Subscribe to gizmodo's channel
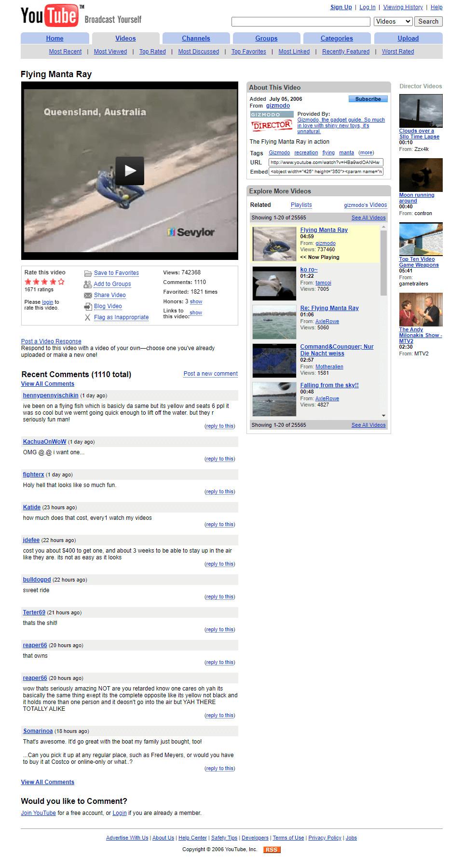 [368, 99]
